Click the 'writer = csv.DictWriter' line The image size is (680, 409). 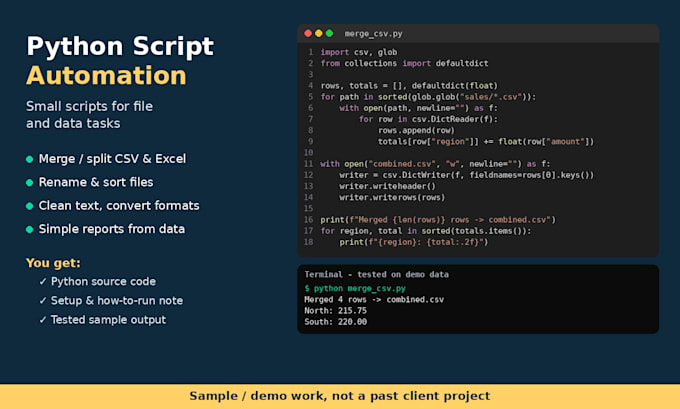pyautogui.click(x=467, y=175)
